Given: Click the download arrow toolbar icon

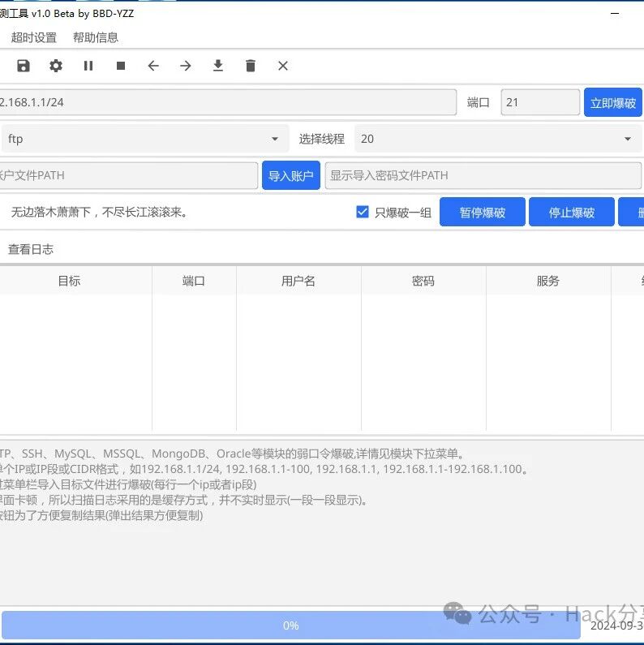Looking at the screenshot, I should click(x=218, y=66).
